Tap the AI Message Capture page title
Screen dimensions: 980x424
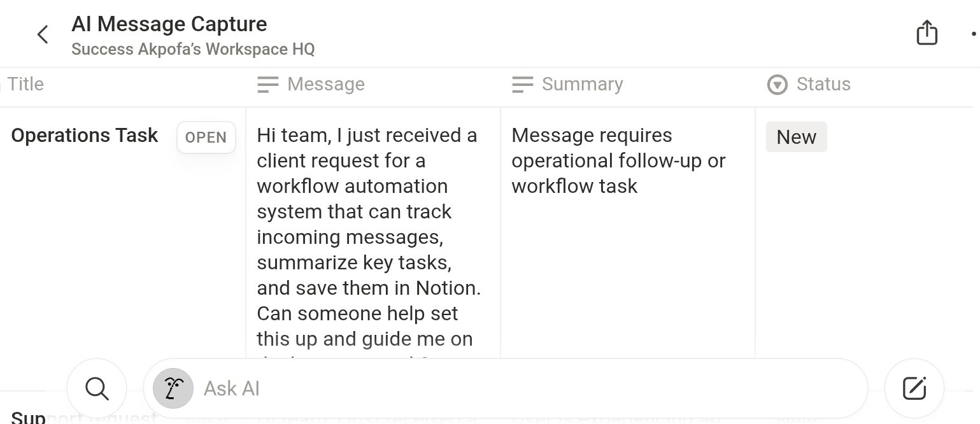coord(169,24)
